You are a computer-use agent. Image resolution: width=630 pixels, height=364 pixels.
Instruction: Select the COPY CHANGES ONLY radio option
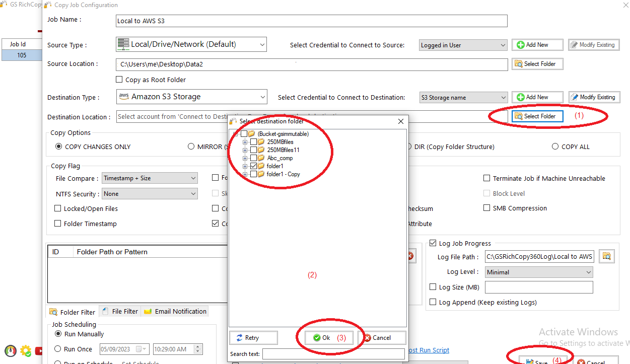(x=59, y=147)
